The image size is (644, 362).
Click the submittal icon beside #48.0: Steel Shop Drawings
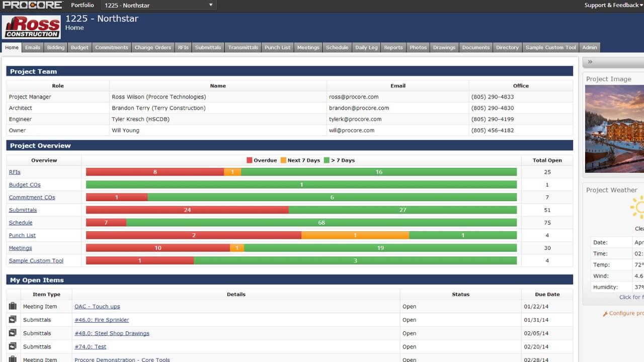pos(13,333)
